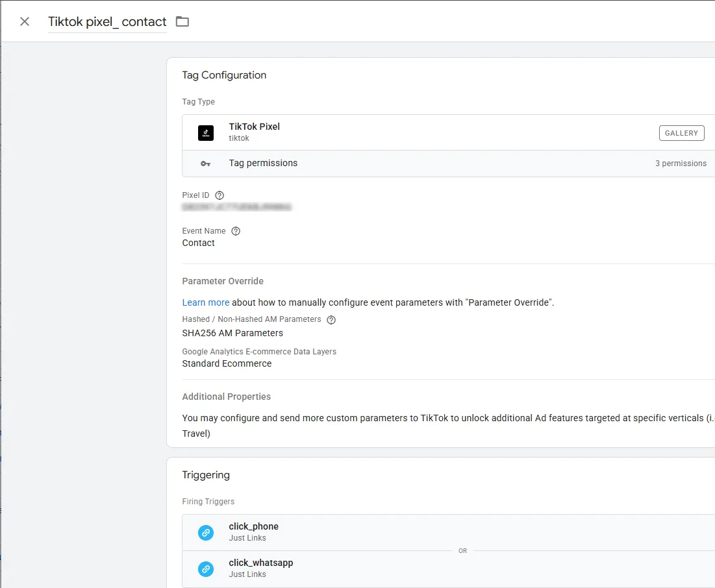Select SHA256 AM Parameters value

[x=232, y=333]
